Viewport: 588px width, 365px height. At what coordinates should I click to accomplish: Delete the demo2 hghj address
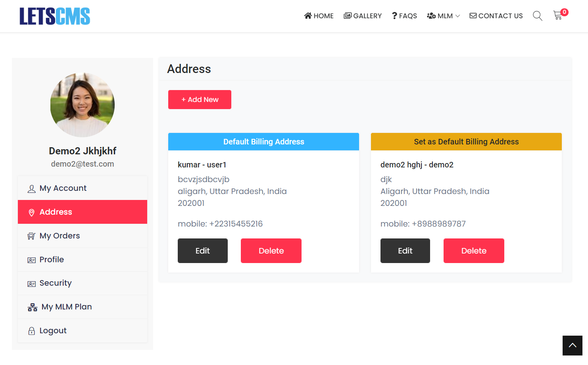tap(474, 251)
